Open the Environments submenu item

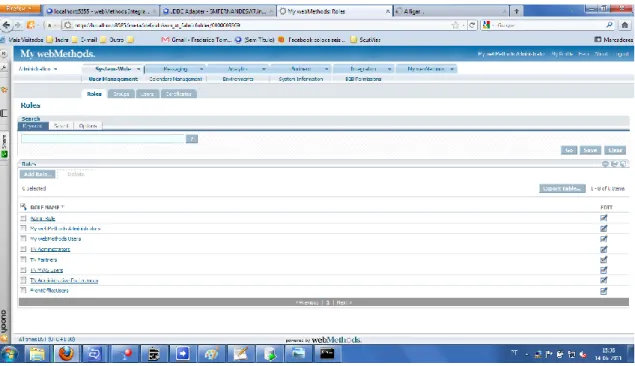click(238, 79)
